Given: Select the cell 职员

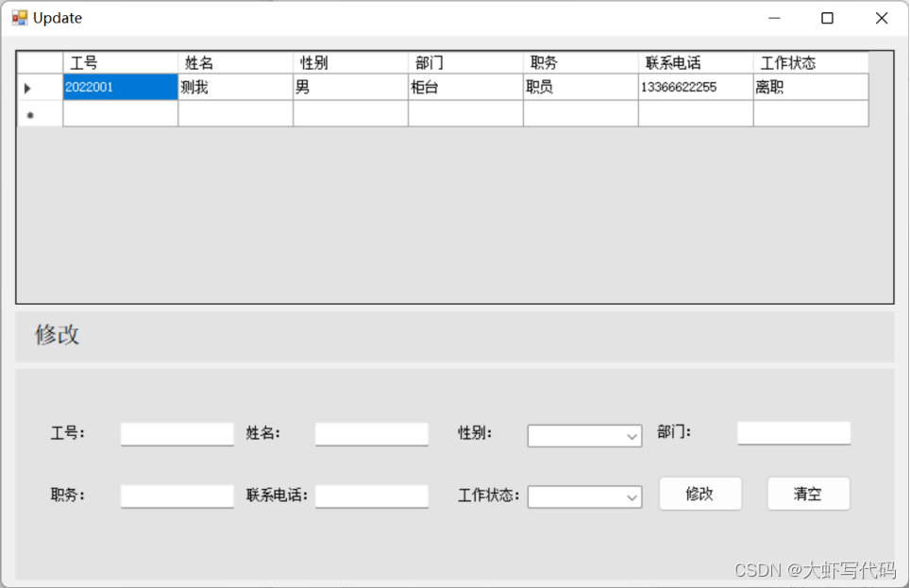Looking at the screenshot, I should coord(581,87).
